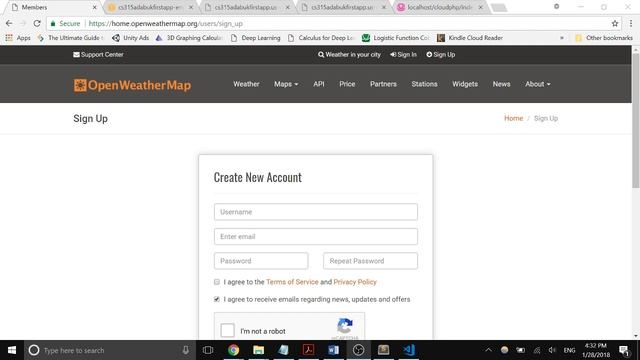
Task: Open new tab button
Action: 499,7
